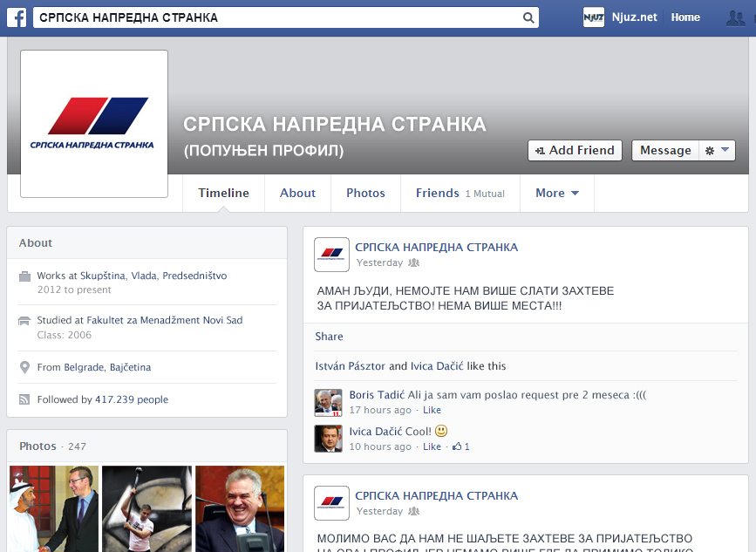The height and width of the screenshot is (552, 756).
Task: Like Boris Tadić's comment
Action: 432,410
